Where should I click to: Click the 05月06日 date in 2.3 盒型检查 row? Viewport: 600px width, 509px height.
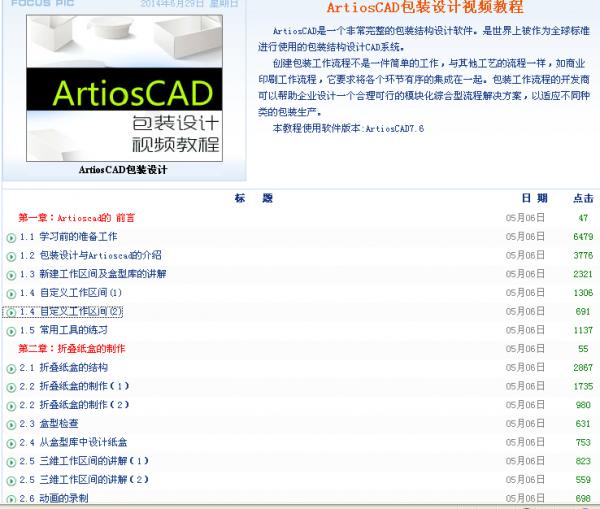(x=525, y=424)
